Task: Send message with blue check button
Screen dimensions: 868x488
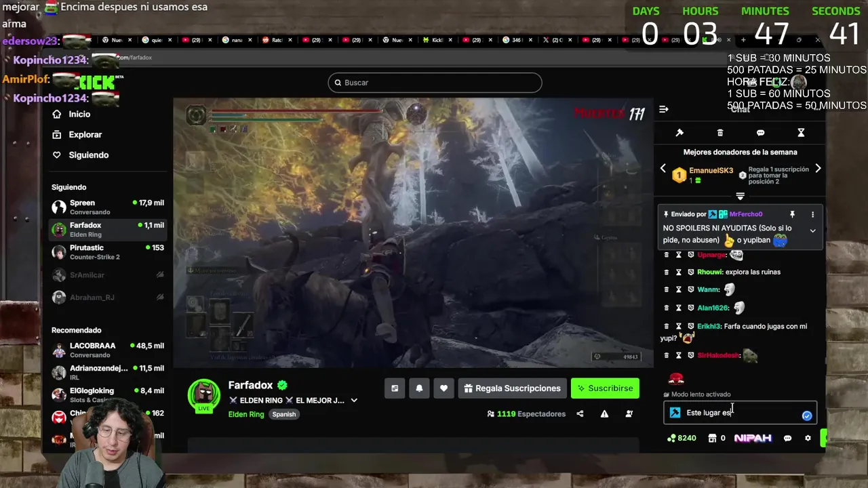Action: pyautogui.click(x=807, y=415)
